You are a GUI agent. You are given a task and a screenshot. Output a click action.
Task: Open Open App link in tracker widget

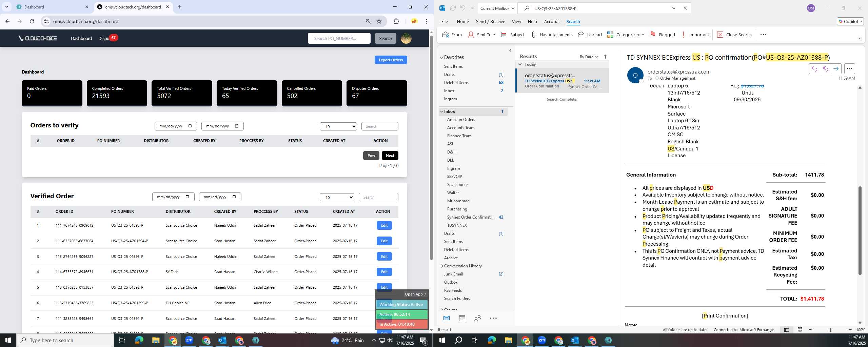point(415,294)
